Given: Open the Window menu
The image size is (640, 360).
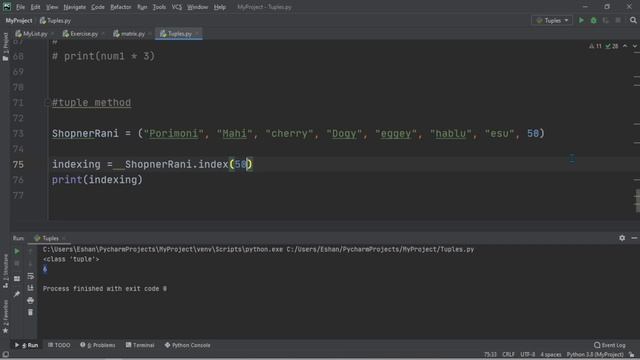Looking at the screenshot, I should (x=198, y=7).
